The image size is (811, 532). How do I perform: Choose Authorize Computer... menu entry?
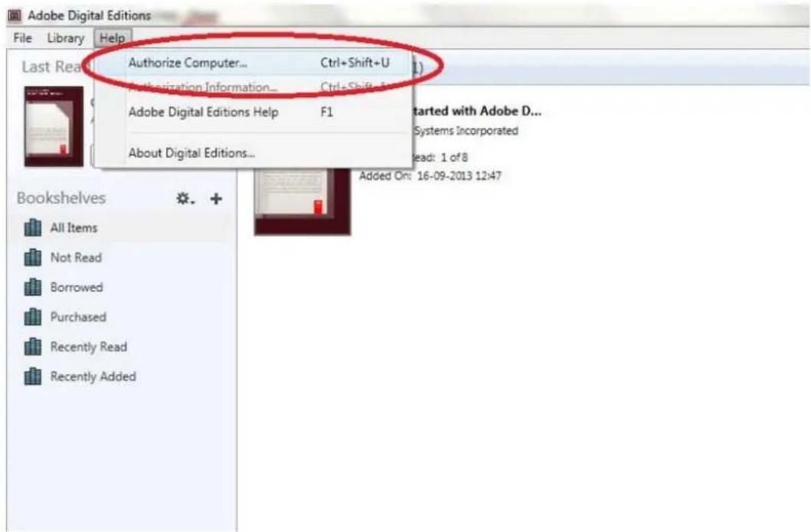(253, 63)
